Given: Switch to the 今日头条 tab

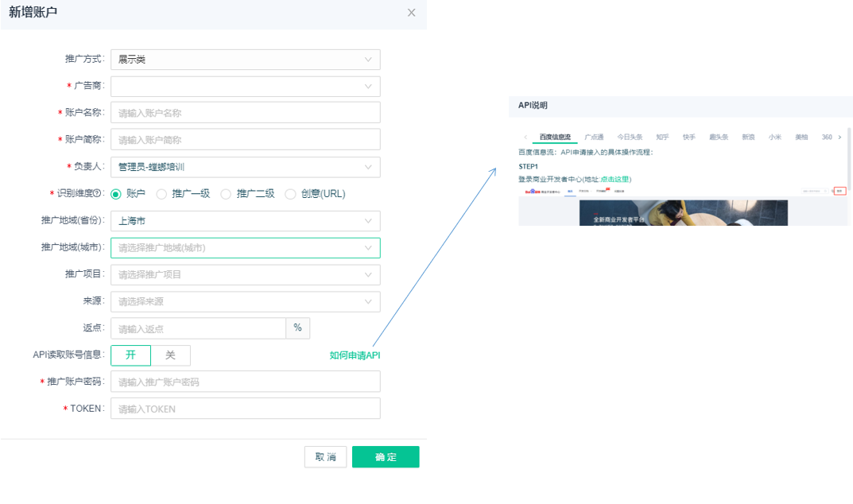Looking at the screenshot, I should 630,138.
